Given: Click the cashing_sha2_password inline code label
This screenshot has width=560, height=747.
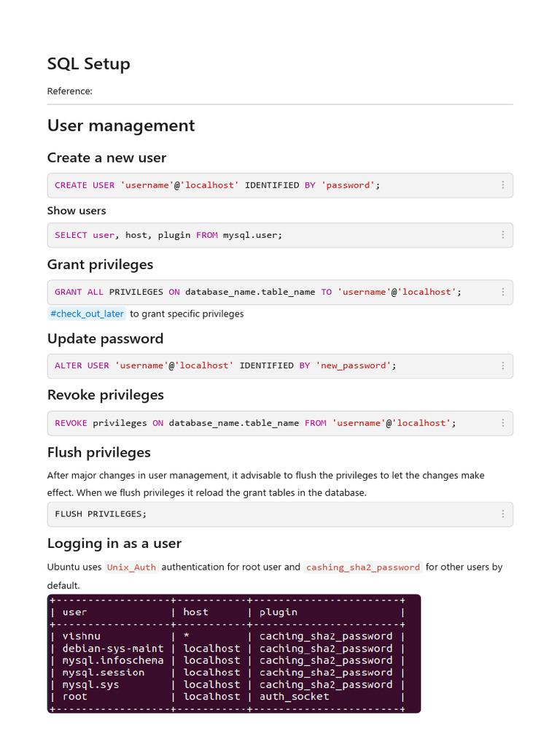Looking at the screenshot, I should (362, 567).
